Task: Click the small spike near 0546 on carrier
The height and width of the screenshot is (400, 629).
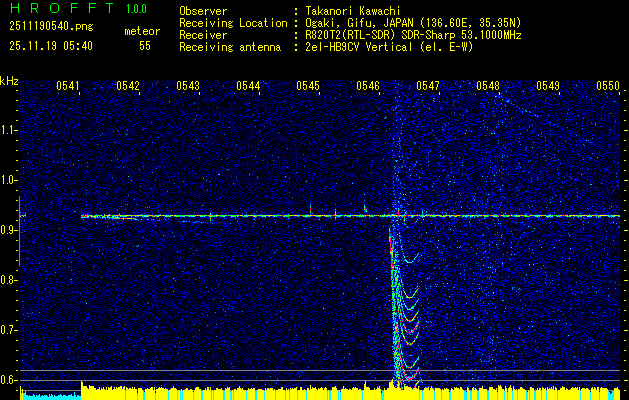Action: coord(365,209)
